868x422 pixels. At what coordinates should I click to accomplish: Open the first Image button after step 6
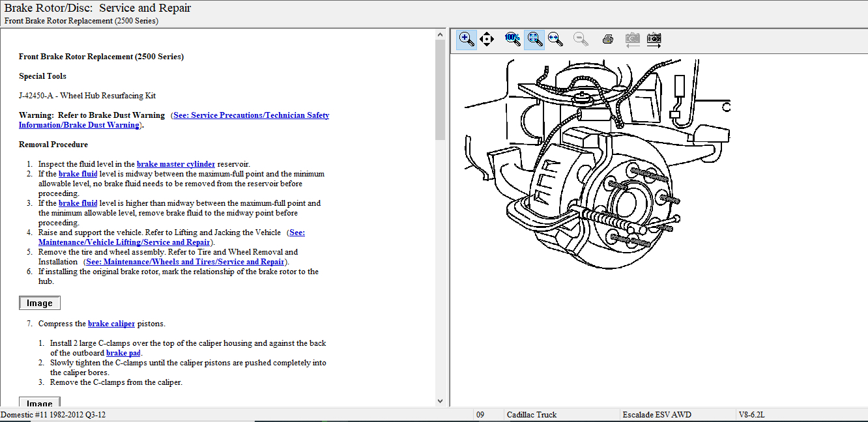click(40, 303)
